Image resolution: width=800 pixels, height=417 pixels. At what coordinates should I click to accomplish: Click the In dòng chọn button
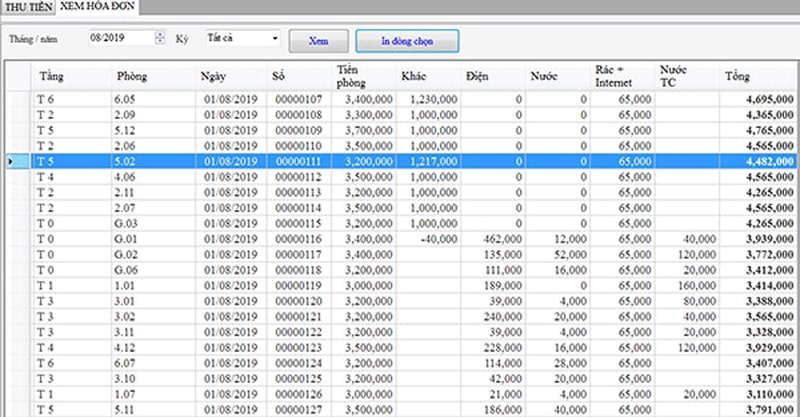click(x=407, y=41)
